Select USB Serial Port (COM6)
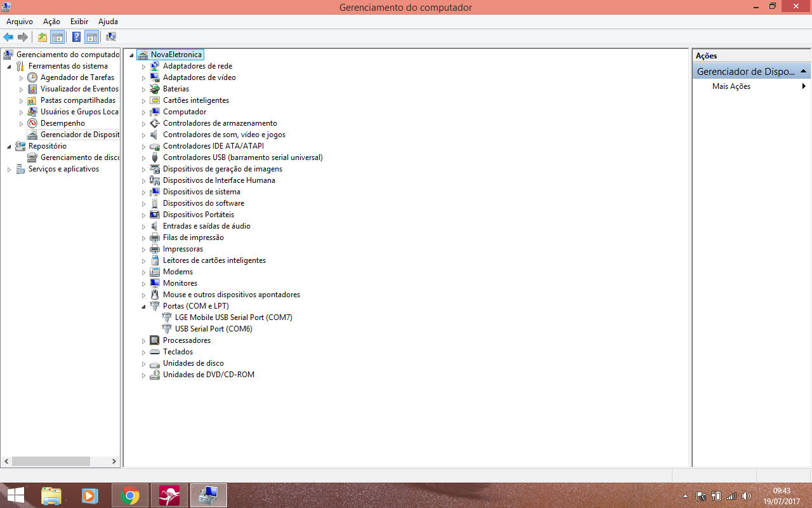812x508 pixels. coord(214,329)
